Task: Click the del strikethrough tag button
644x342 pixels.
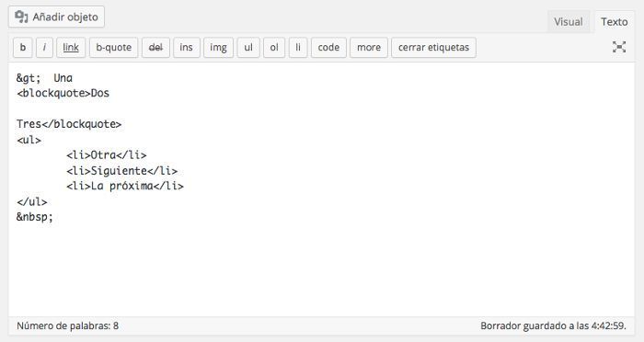Action: 155,47
